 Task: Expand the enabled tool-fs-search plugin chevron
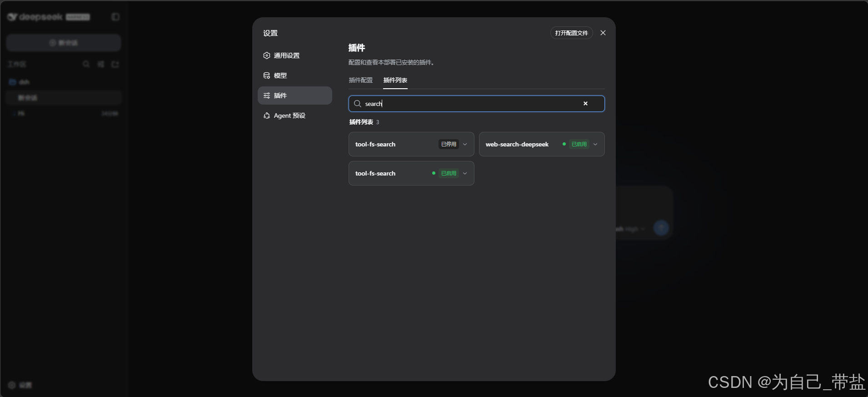465,173
